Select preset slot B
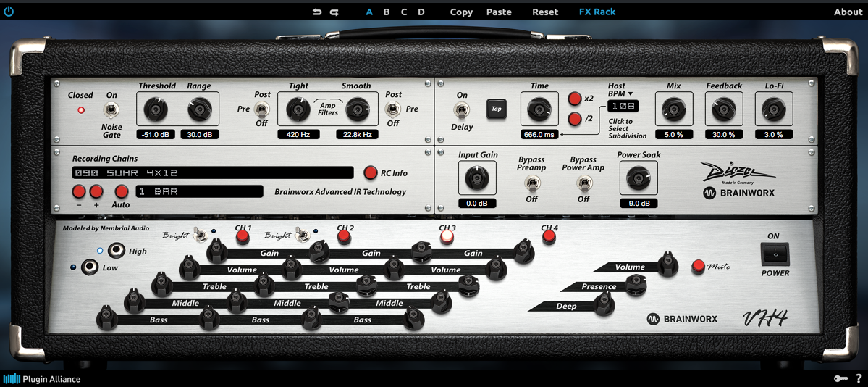The height and width of the screenshot is (387, 868). point(387,12)
